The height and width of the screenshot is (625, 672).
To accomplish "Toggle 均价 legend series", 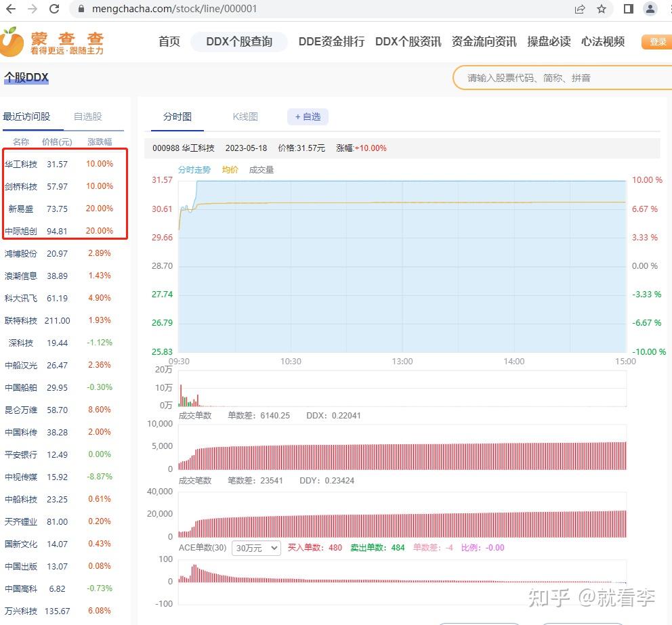I will 230,170.
